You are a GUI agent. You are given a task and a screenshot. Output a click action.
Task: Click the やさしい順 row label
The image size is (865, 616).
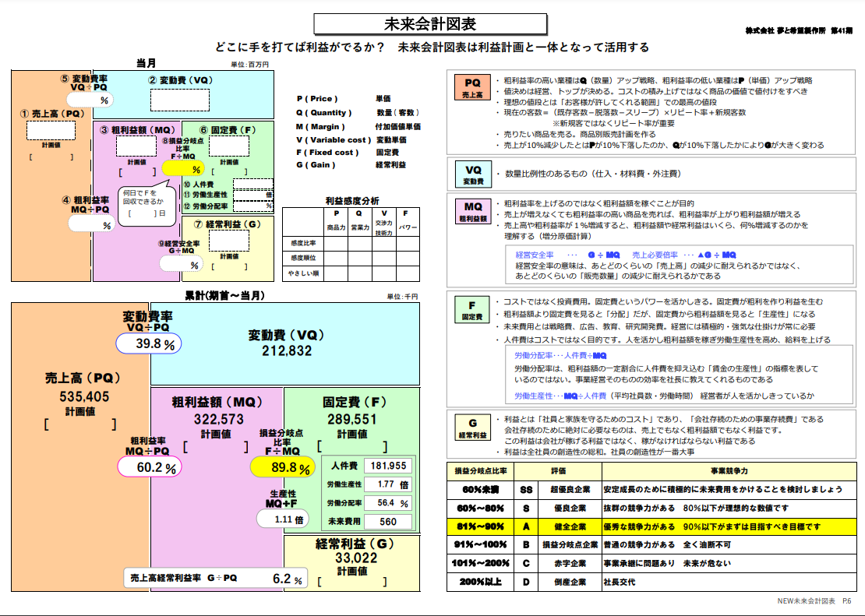303,273
